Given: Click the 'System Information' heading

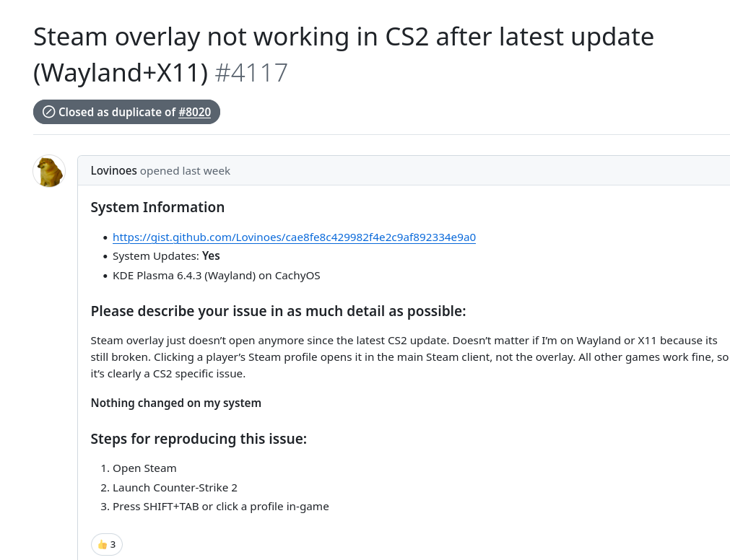Looking at the screenshot, I should coord(157,207).
